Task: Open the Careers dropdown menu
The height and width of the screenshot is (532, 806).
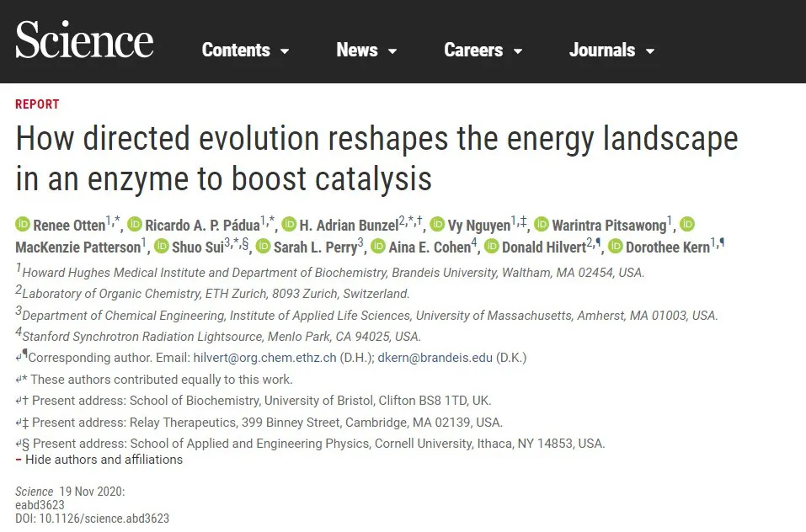Action: 483,50
